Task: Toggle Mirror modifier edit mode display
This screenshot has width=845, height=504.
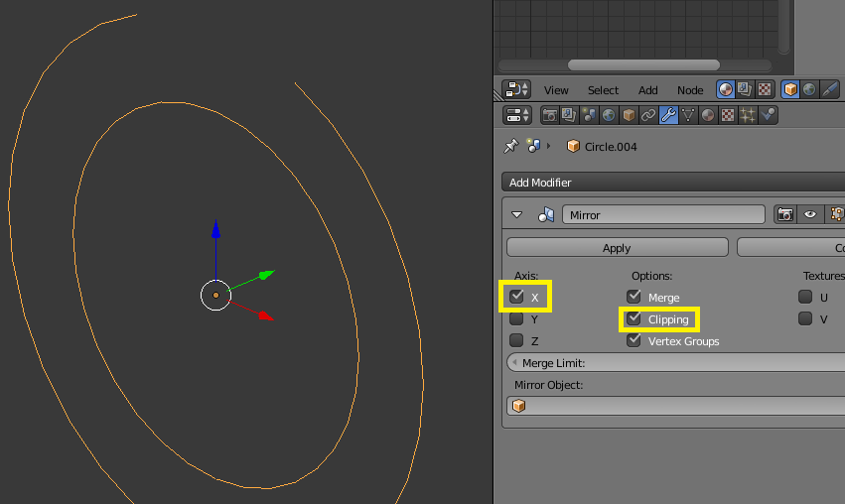Action: 836,214
